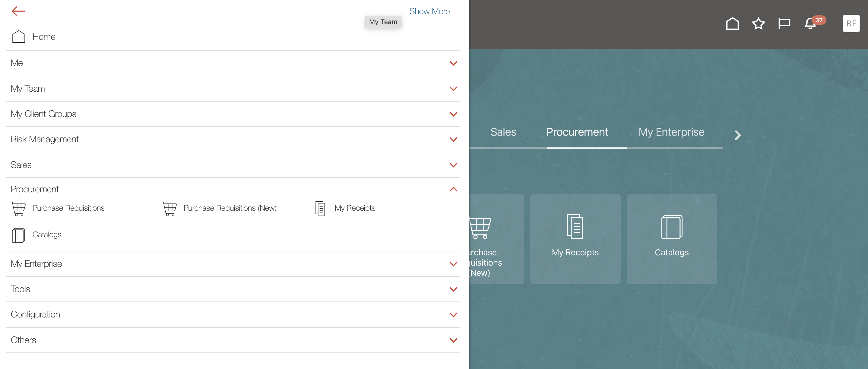Image resolution: width=868 pixels, height=369 pixels.
Task: Open Home from the navigator menu
Action: pos(43,37)
